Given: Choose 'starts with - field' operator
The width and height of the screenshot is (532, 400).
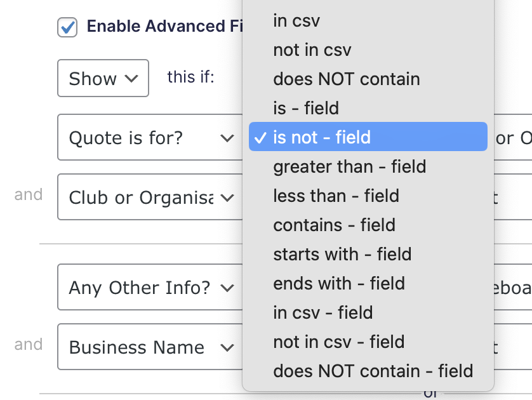Looking at the screenshot, I should (x=342, y=255).
